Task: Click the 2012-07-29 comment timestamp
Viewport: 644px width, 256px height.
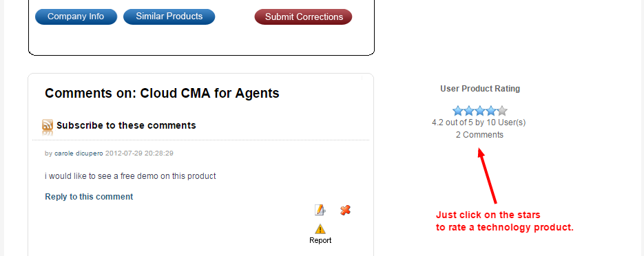Action: pos(139,153)
